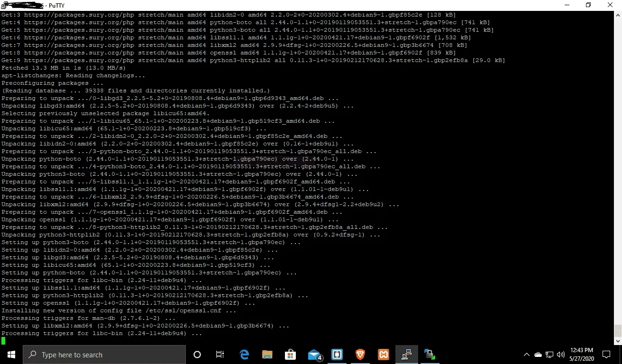Viewport: 622px width, 364px height.
Task: Open the PuTTY taskbar icon
Action: tap(406, 355)
